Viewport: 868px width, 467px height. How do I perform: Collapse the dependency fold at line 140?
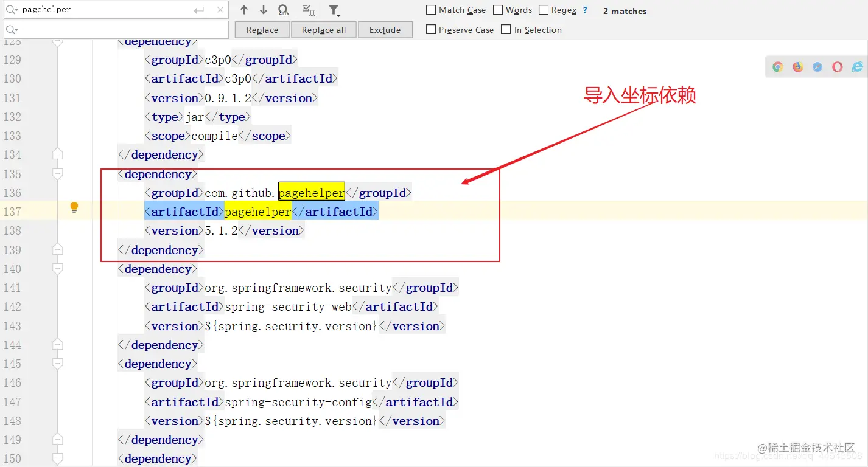(x=58, y=269)
